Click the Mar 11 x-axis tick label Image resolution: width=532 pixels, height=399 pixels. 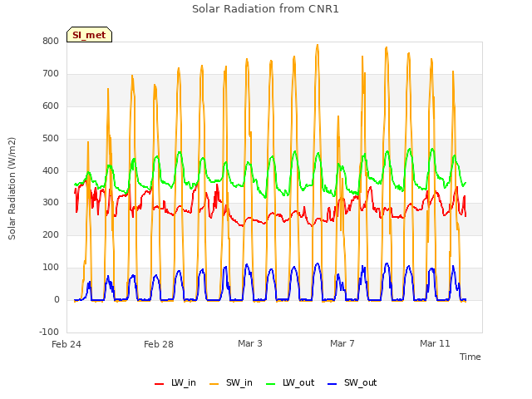[435, 343]
